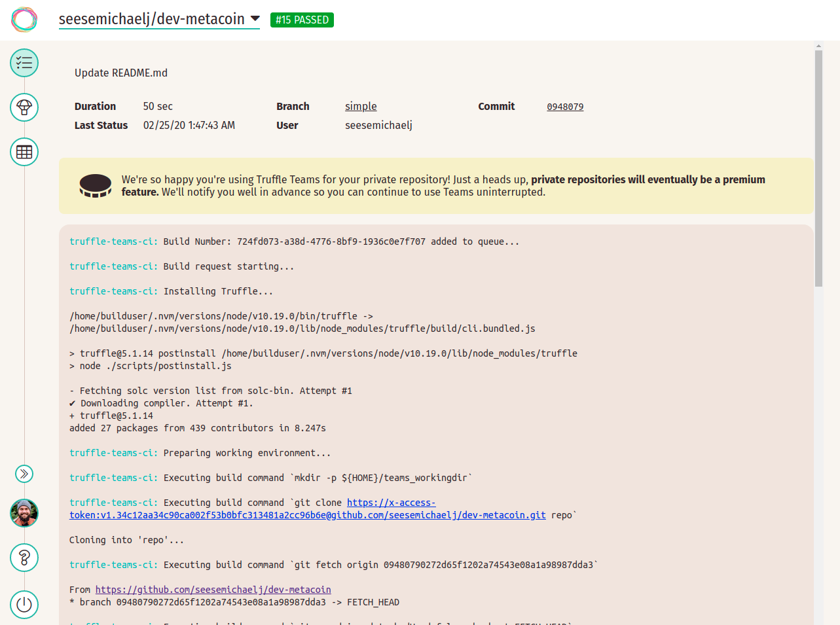840x625 pixels.
Task: Open the builds checklist sidebar icon
Action: click(24, 63)
